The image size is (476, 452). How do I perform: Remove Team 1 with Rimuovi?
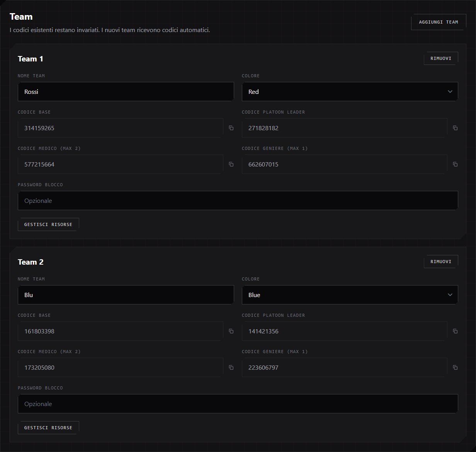[x=441, y=58]
